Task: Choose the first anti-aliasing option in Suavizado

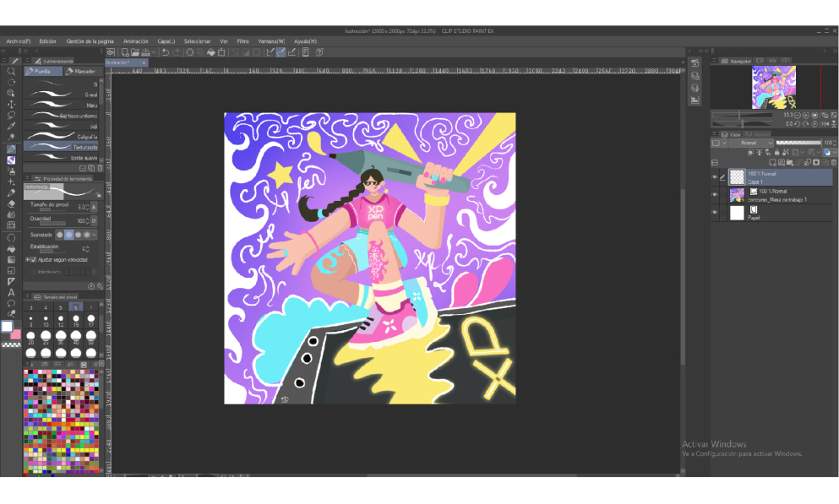Action: 60,235
